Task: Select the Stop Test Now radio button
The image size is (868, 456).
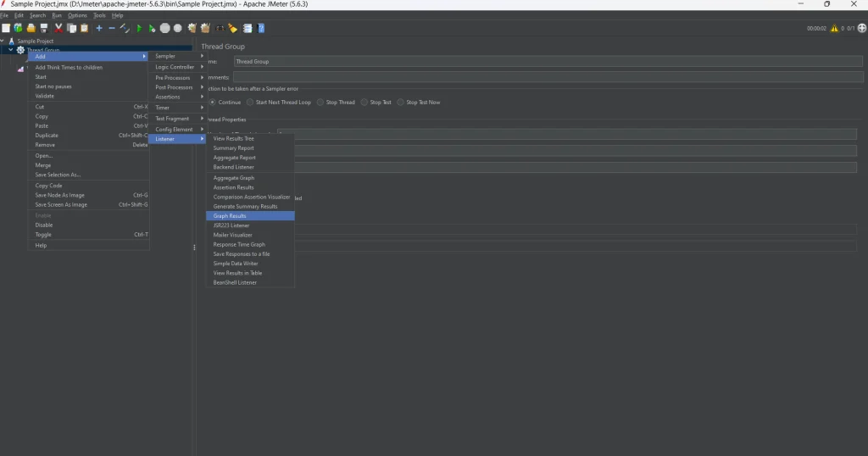Action: click(401, 103)
